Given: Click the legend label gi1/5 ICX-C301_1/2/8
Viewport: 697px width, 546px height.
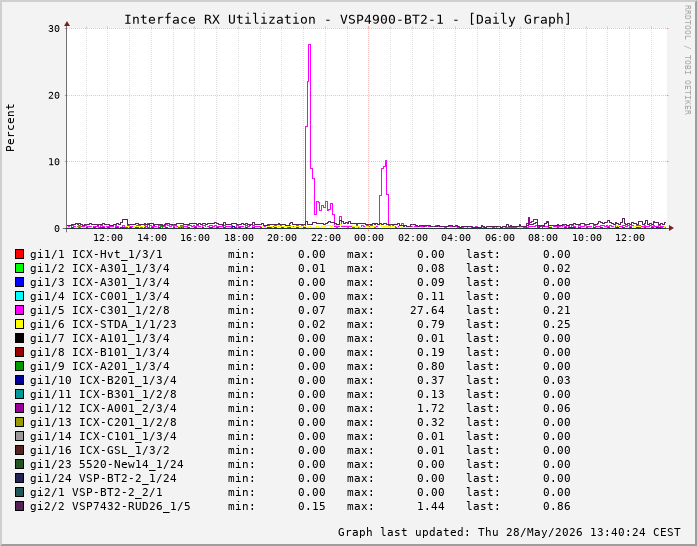Looking at the screenshot, I should [x=100, y=310].
